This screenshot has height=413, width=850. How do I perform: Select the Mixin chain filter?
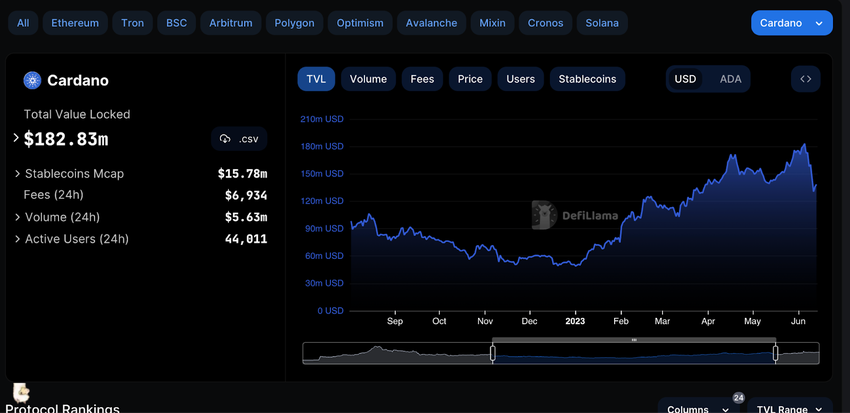[493, 23]
